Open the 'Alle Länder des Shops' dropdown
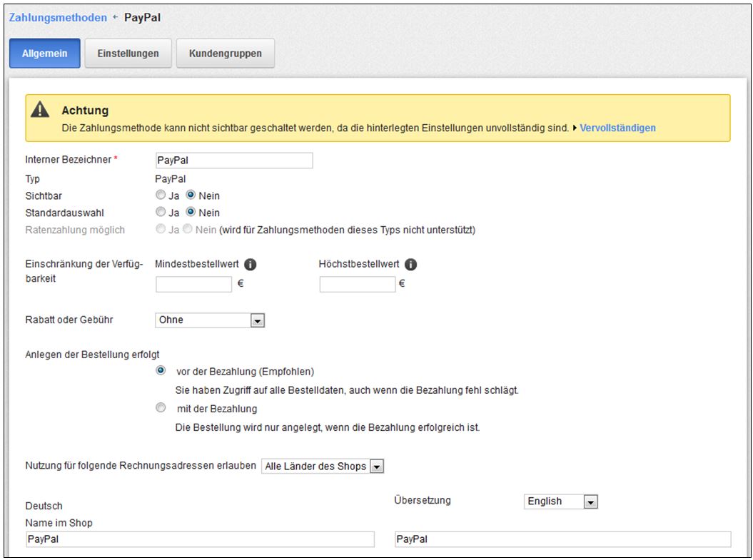 [x=322, y=466]
